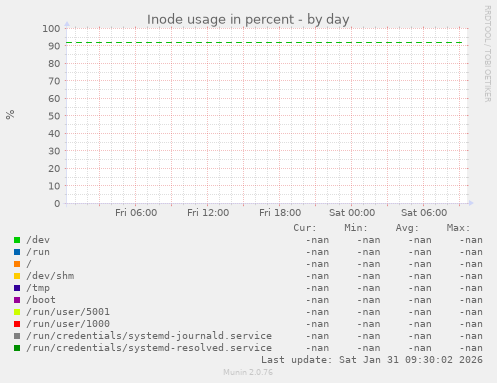The width and height of the screenshot is (497, 383).
Task: Click the green dashed warning line
Action: click(264, 43)
